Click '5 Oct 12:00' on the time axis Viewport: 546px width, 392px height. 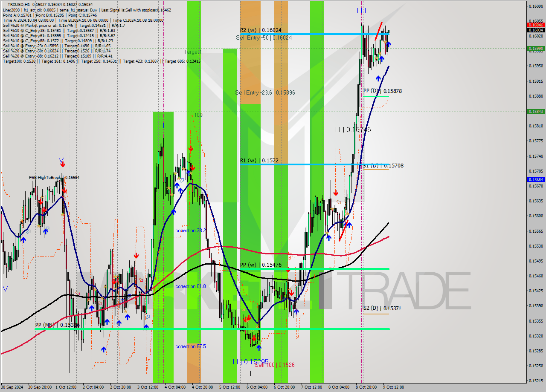point(229,387)
